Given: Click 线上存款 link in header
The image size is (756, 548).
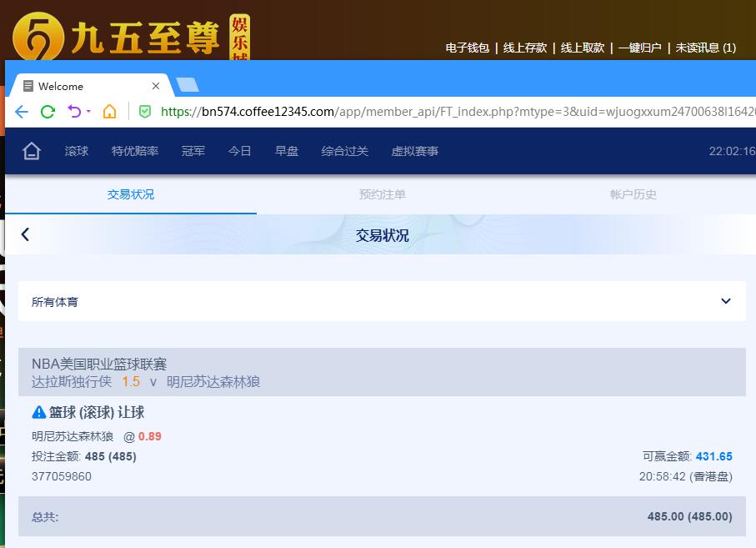Looking at the screenshot, I should click(x=524, y=48).
